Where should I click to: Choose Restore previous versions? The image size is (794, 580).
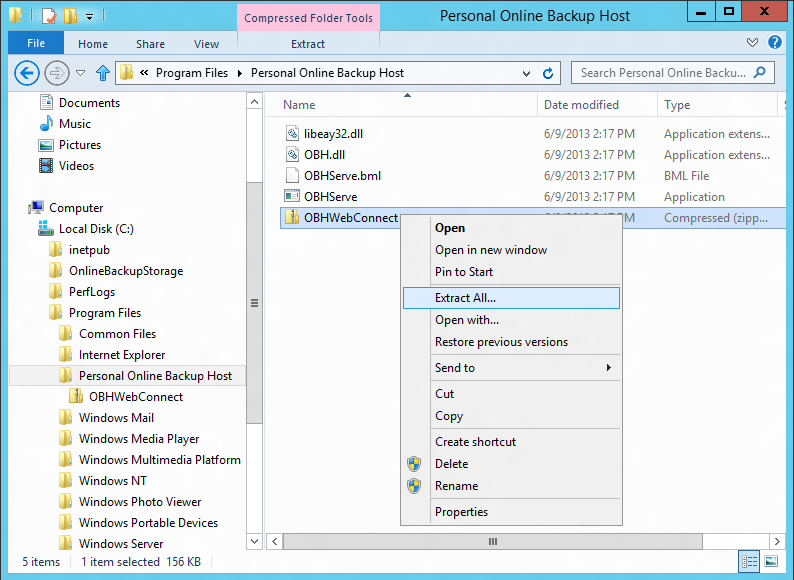point(511,342)
